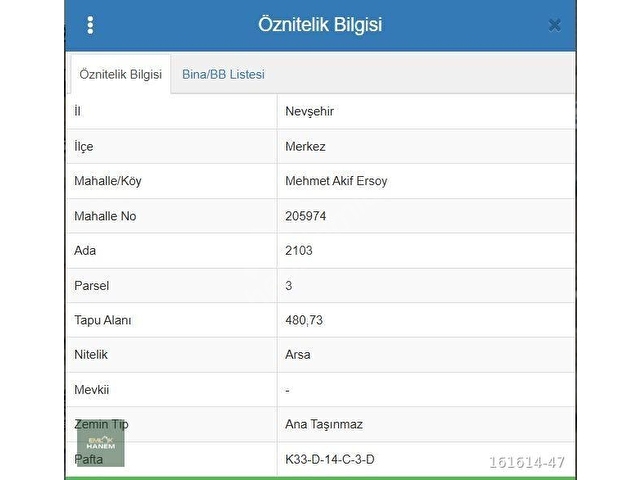Switch to the Öznitelik Bilgisi tab
Viewport: 640px width, 480px height.
120,74
